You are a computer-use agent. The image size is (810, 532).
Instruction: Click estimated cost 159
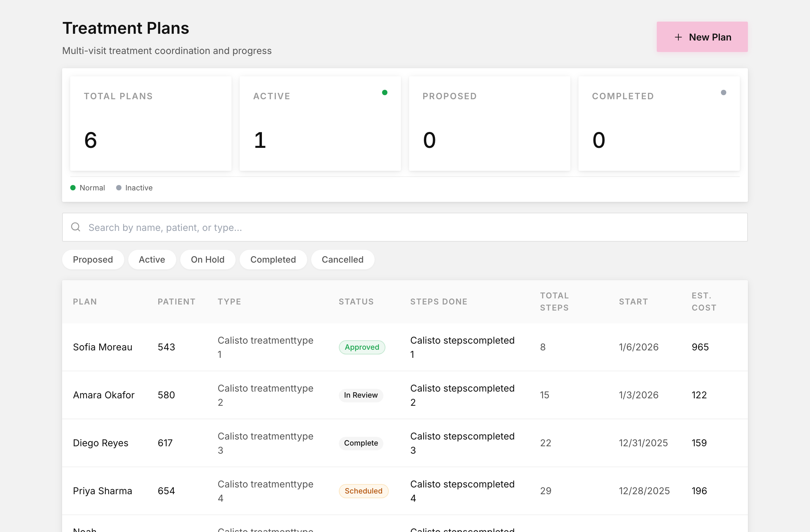[x=699, y=443]
